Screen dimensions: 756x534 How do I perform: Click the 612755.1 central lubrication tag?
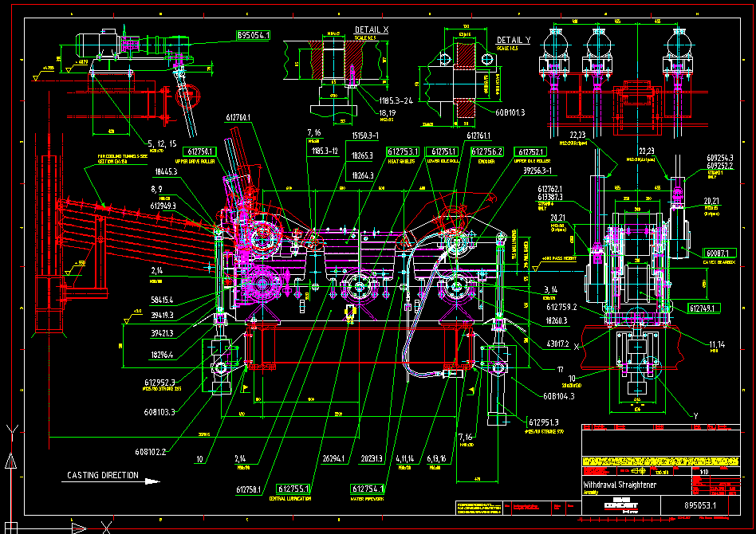[293, 488]
